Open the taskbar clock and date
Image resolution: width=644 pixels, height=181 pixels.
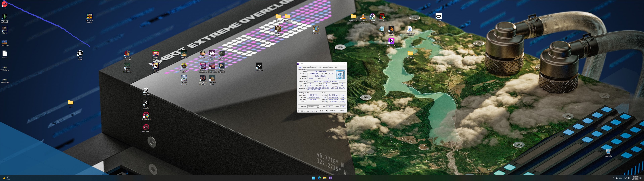click(x=635, y=178)
